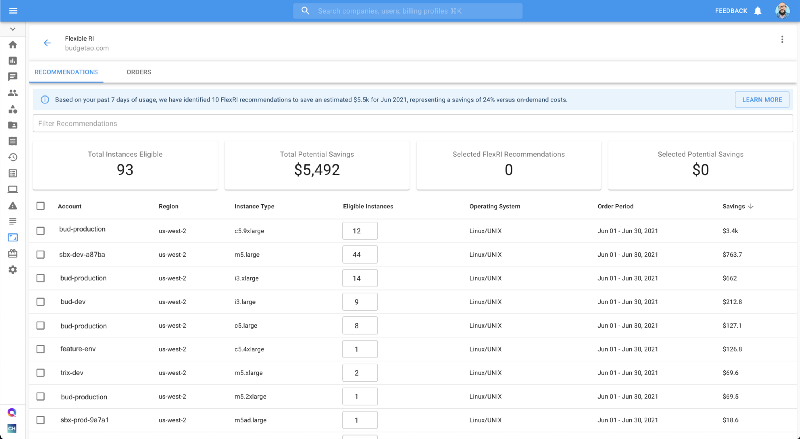This screenshot has width=800, height=439.
Task: Open the three-dot more options menu
Action: (782, 40)
